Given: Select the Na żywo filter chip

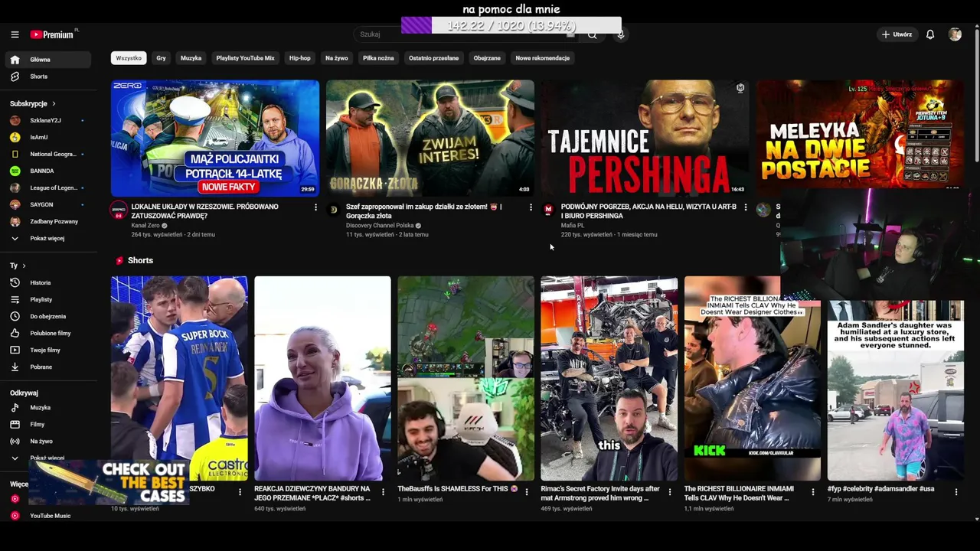Looking at the screenshot, I should click(x=336, y=58).
